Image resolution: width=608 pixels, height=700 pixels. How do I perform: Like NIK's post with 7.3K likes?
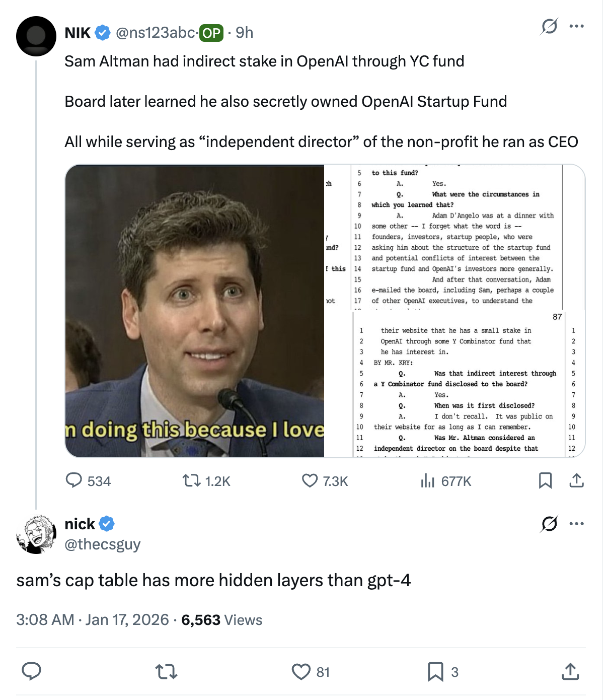pos(310,480)
